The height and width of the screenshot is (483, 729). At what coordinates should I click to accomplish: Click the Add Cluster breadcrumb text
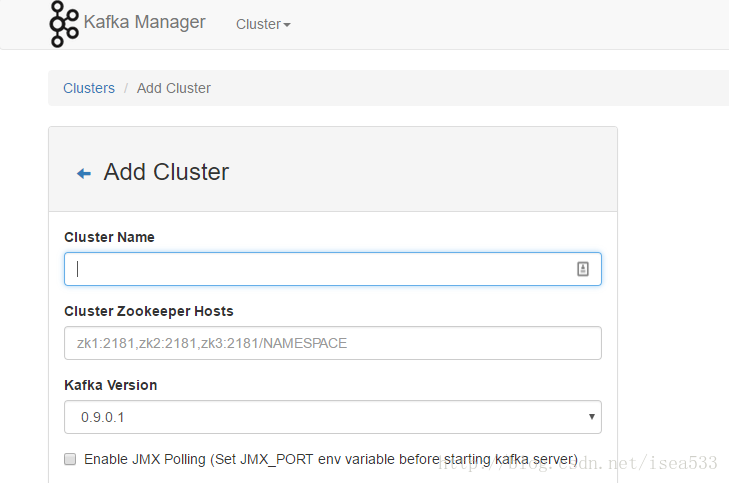[173, 88]
